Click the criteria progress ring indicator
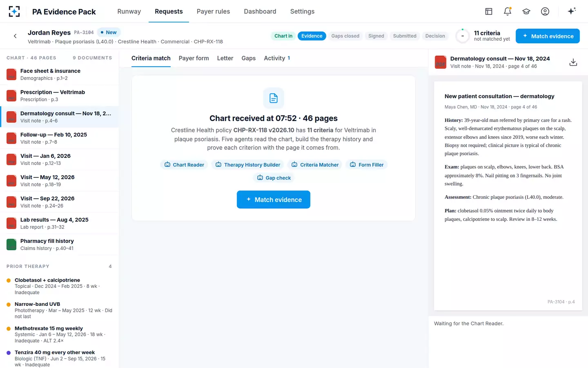Screen dimensions: 588x368 tap(462, 36)
